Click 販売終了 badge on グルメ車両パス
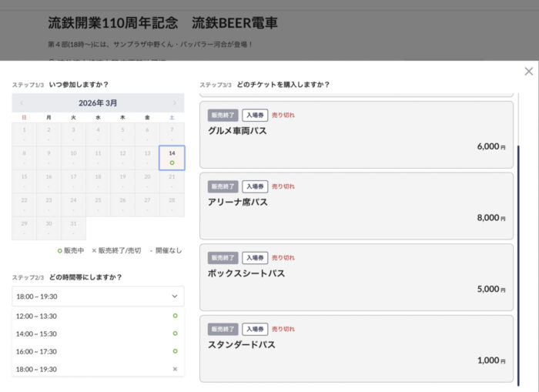This screenshot has height=392, width=539. click(223, 115)
